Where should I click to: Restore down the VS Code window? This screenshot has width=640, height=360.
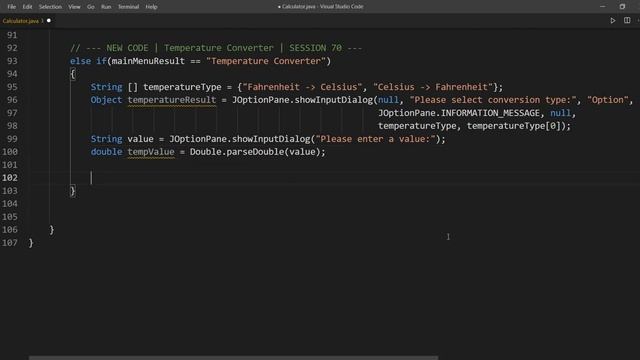point(622,7)
